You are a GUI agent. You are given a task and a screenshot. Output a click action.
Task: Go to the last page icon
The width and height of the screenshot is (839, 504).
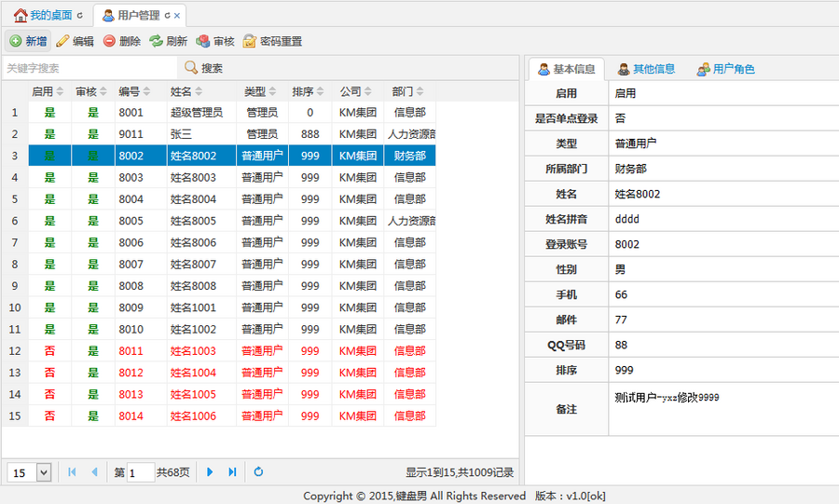pos(232,472)
